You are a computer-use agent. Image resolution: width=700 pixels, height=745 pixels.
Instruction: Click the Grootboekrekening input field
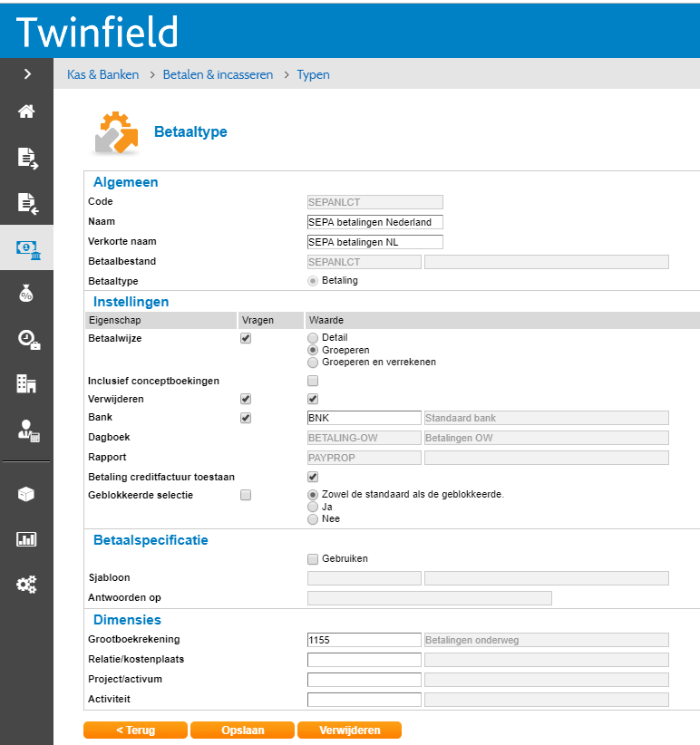365,640
